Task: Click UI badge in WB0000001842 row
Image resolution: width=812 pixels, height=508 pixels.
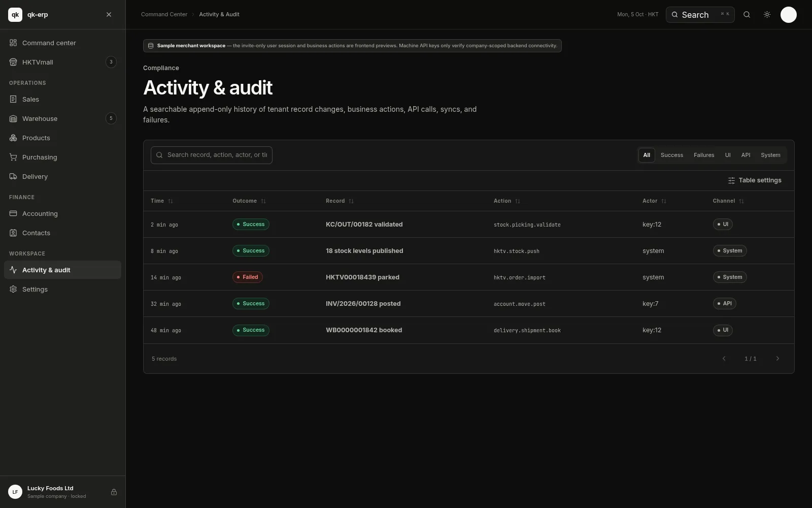Action: pyautogui.click(x=723, y=330)
